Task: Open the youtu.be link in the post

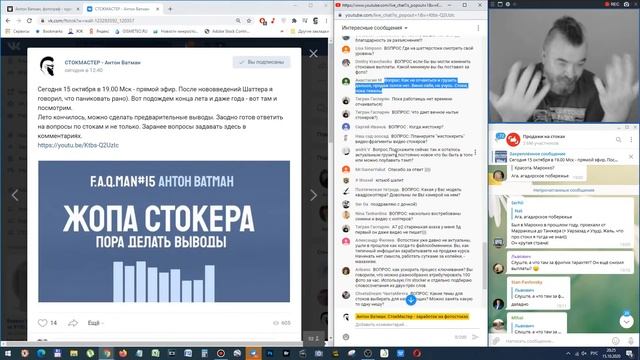Action: point(78,145)
